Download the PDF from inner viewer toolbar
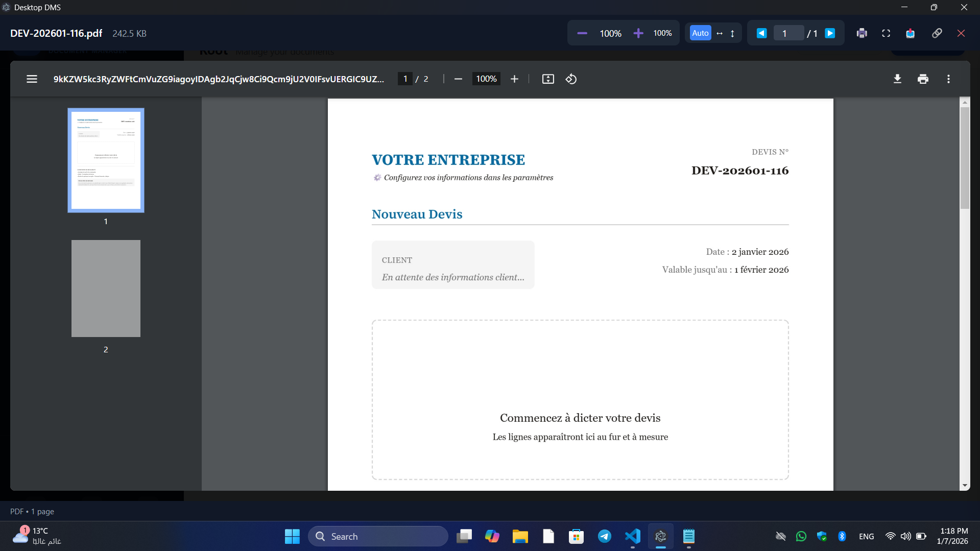Image resolution: width=980 pixels, height=551 pixels. 897,79
